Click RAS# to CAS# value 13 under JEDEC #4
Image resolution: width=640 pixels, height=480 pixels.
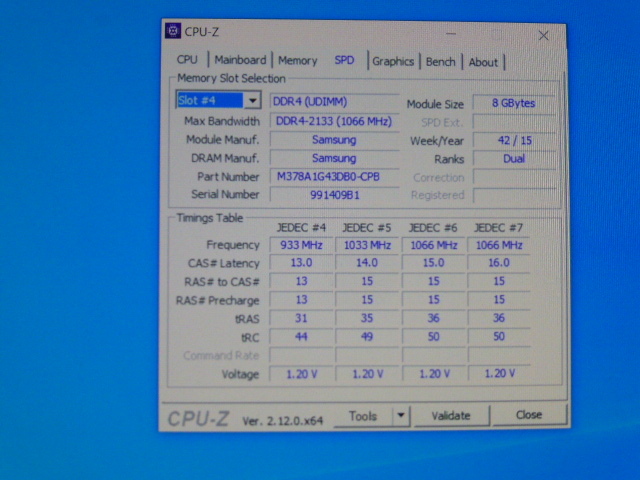301,281
